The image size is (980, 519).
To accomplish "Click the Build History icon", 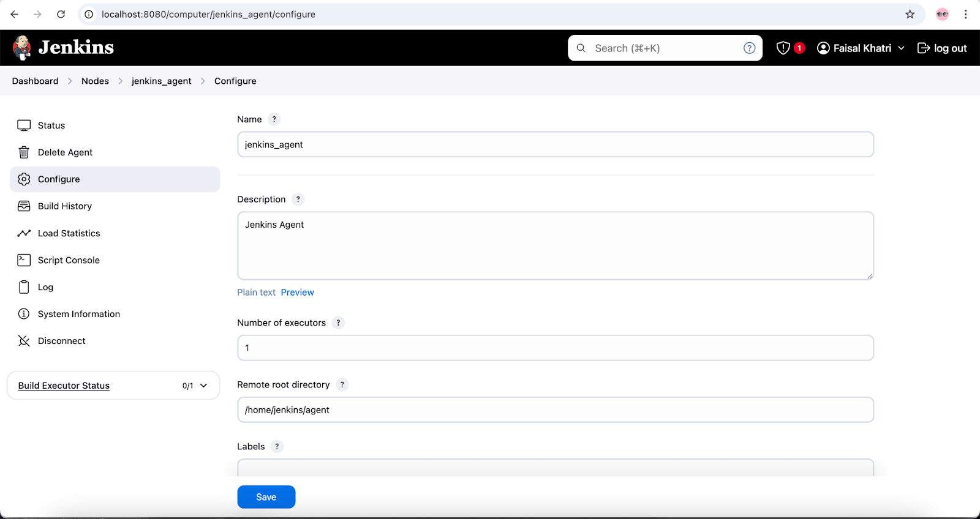I will 24,206.
